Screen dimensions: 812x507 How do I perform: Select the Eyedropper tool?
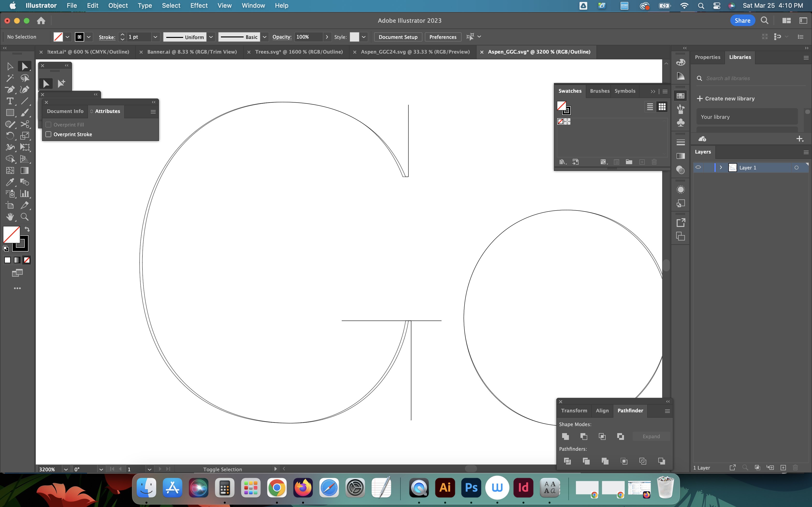click(10, 182)
